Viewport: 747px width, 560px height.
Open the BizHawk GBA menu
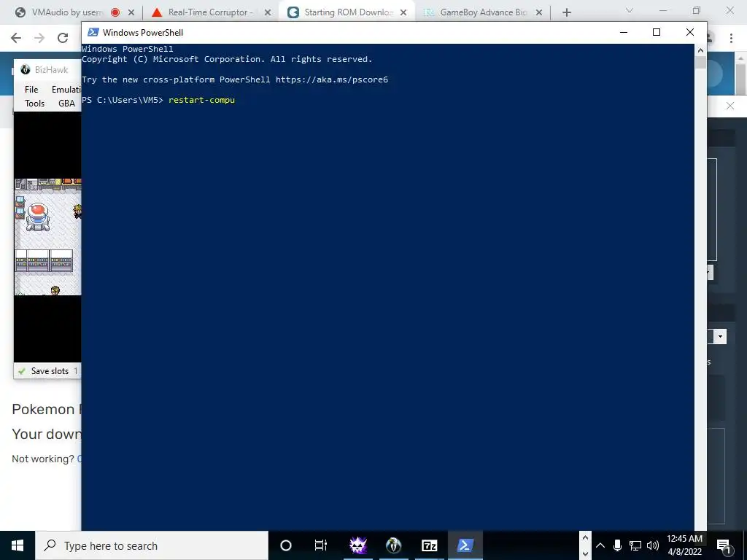pyautogui.click(x=66, y=104)
